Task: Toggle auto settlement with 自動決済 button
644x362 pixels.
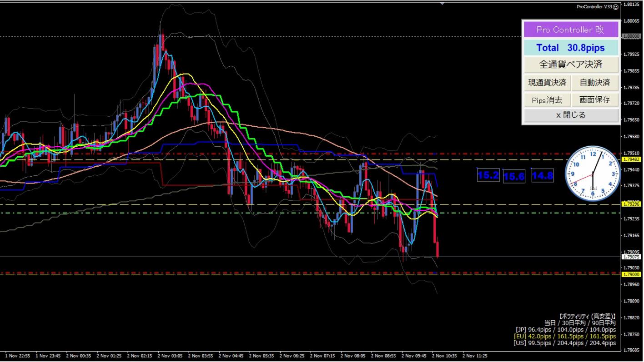Action: coord(595,83)
